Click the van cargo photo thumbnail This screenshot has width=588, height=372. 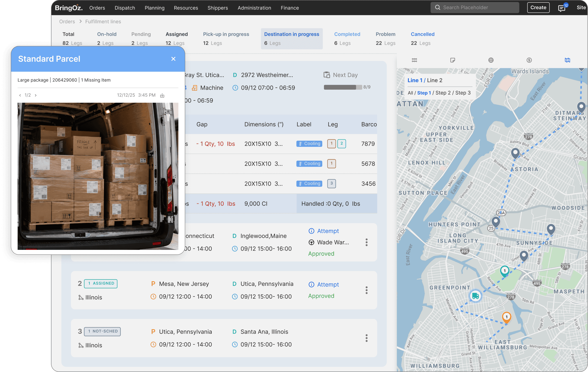click(x=98, y=176)
